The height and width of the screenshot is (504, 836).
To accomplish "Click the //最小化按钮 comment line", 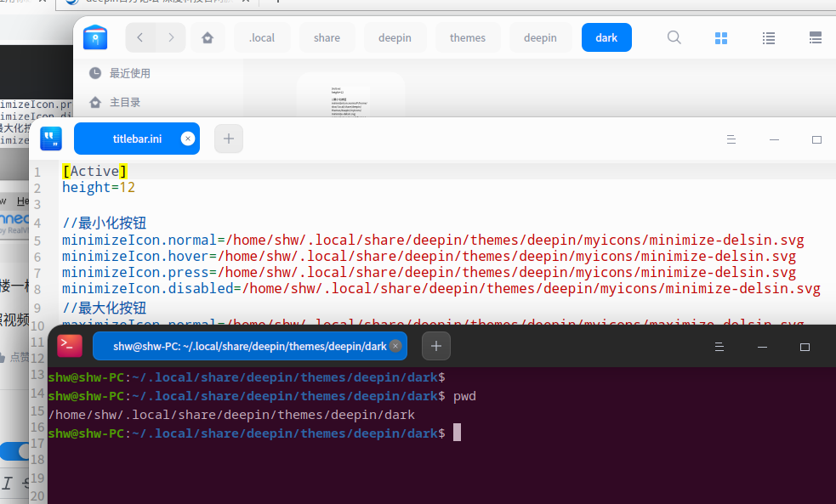I will tap(104, 223).
